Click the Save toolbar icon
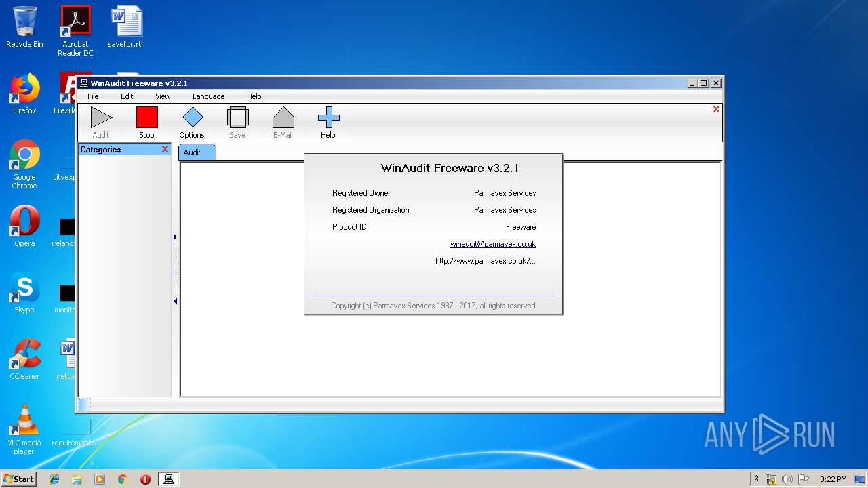 pos(237,117)
